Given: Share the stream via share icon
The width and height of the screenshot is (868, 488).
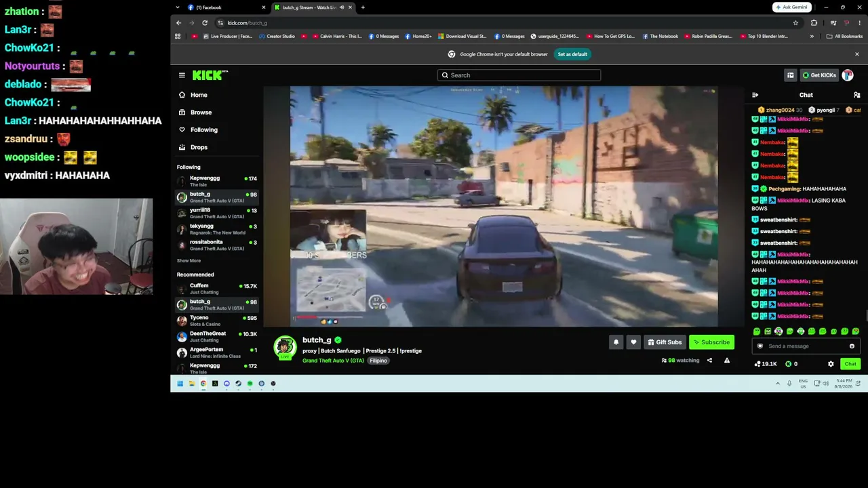Looking at the screenshot, I should tap(709, 361).
